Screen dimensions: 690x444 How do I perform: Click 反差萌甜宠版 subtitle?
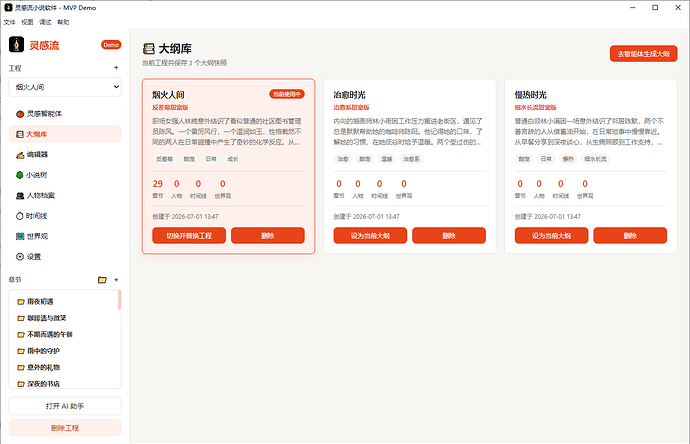(170, 107)
